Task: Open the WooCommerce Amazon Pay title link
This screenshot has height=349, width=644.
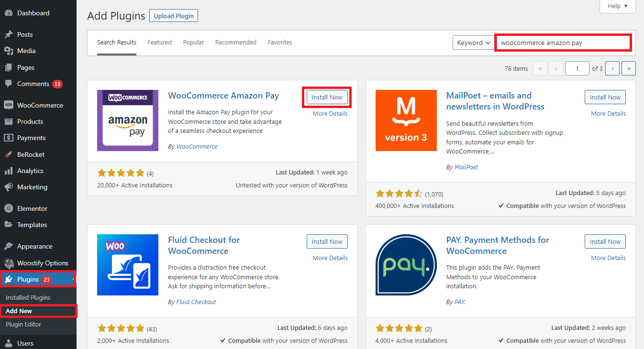Action: tap(223, 96)
